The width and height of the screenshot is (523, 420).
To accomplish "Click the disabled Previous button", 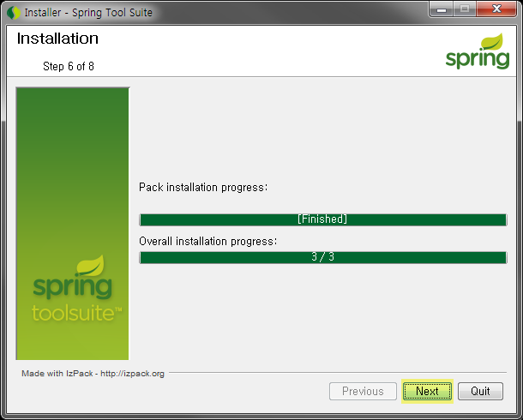I will [x=363, y=391].
